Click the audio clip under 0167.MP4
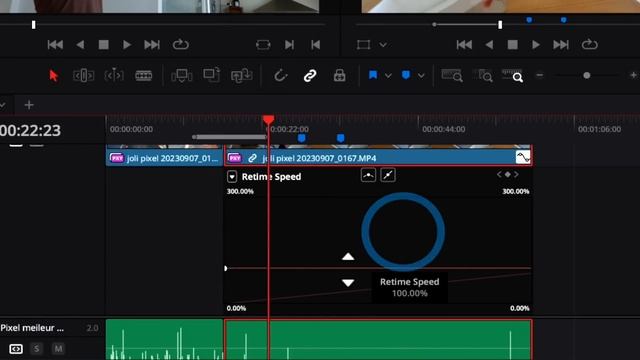The image size is (640, 360). 378,340
